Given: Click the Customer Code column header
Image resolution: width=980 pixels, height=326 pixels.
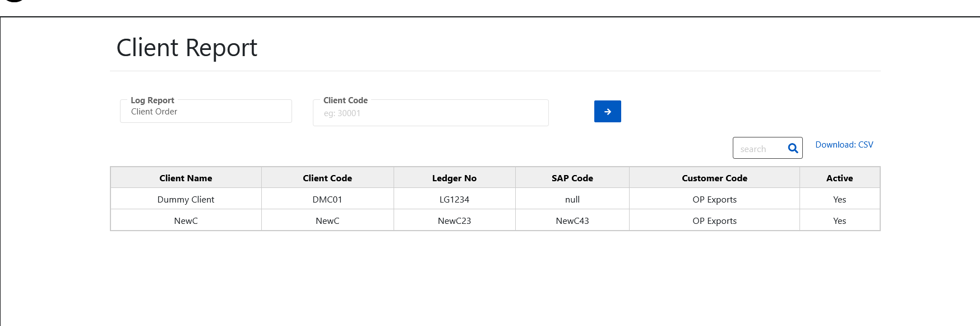Looking at the screenshot, I should coord(714,178).
